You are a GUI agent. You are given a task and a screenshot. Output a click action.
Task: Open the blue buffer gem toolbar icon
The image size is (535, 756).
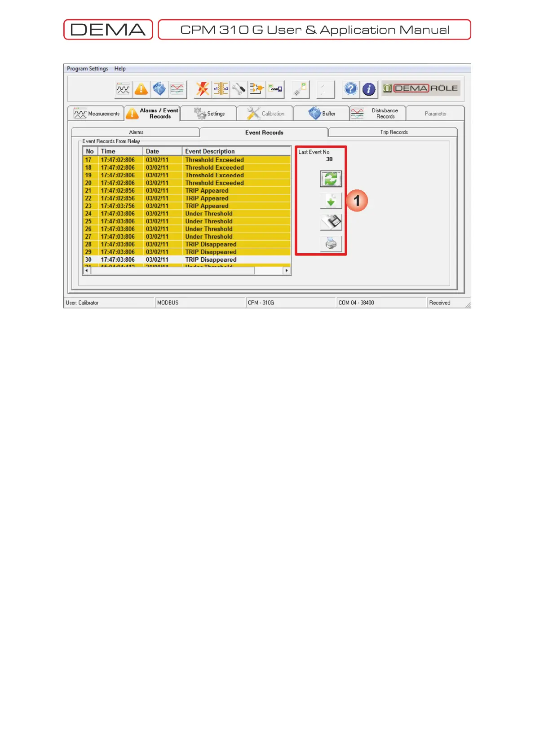coord(159,89)
